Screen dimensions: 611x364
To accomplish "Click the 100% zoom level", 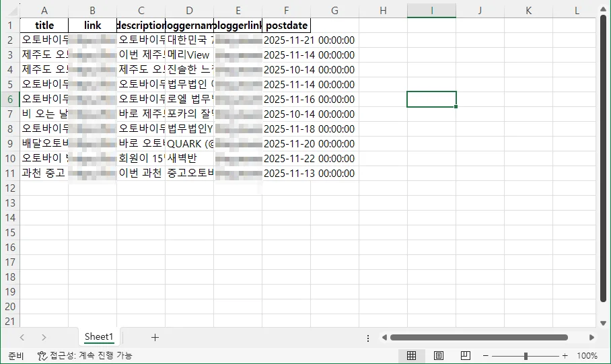I will click(x=587, y=355).
